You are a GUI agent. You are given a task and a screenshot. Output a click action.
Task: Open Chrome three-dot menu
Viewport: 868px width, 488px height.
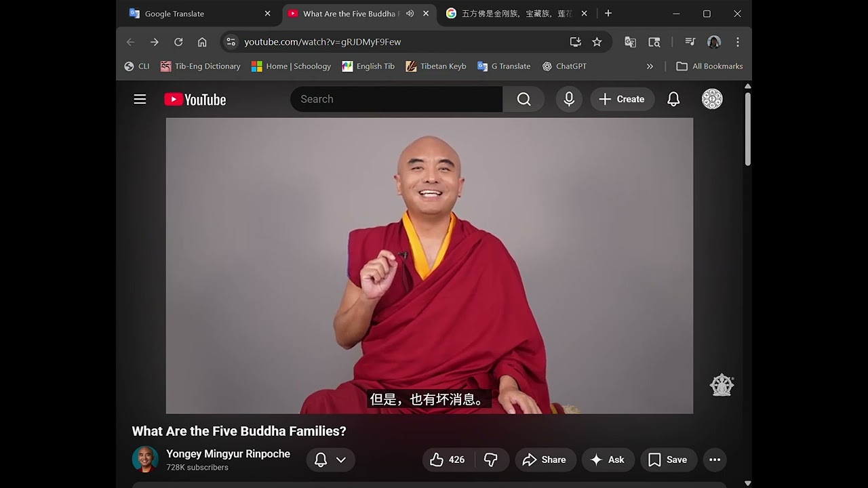click(738, 42)
